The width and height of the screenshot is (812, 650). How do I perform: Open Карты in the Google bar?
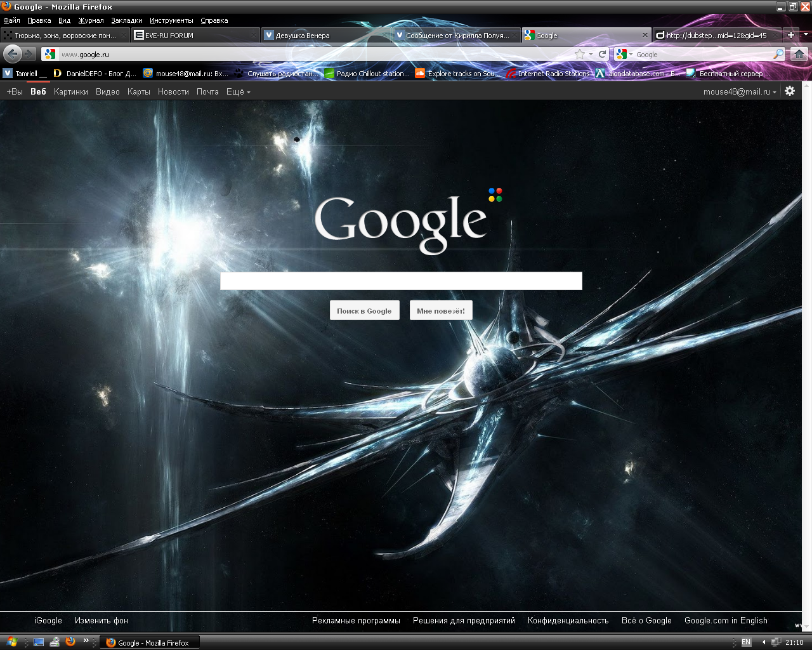coord(139,91)
